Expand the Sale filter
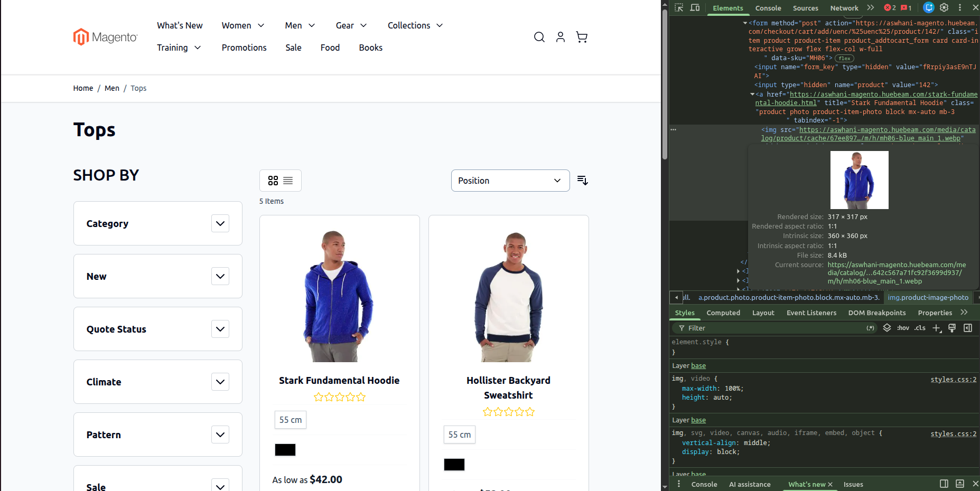The height and width of the screenshot is (491, 980). [x=220, y=486]
